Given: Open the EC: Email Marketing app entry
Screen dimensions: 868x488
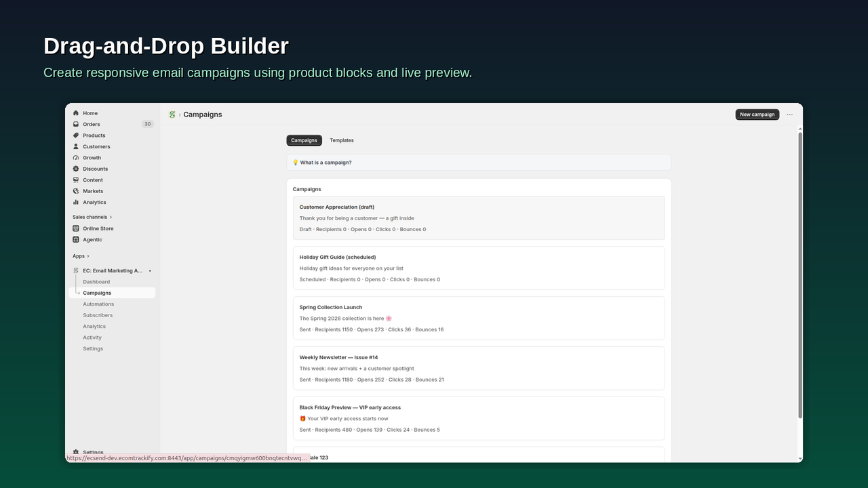Looking at the screenshot, I should coord(113,271).
